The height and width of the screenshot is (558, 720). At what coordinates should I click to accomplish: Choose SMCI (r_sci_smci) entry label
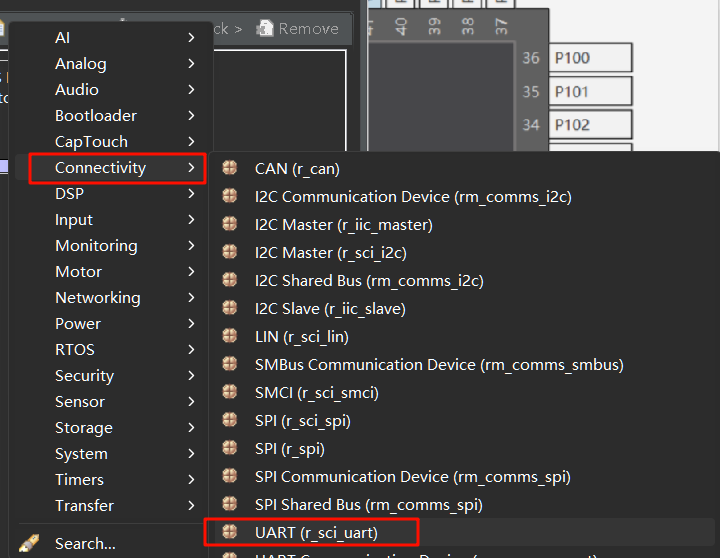[317, 393]
